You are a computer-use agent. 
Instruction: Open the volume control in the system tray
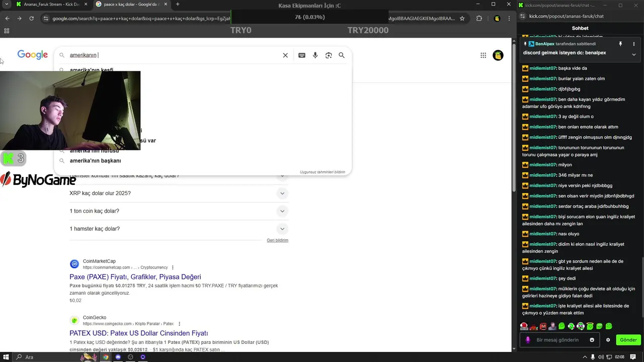click(601, 357)
